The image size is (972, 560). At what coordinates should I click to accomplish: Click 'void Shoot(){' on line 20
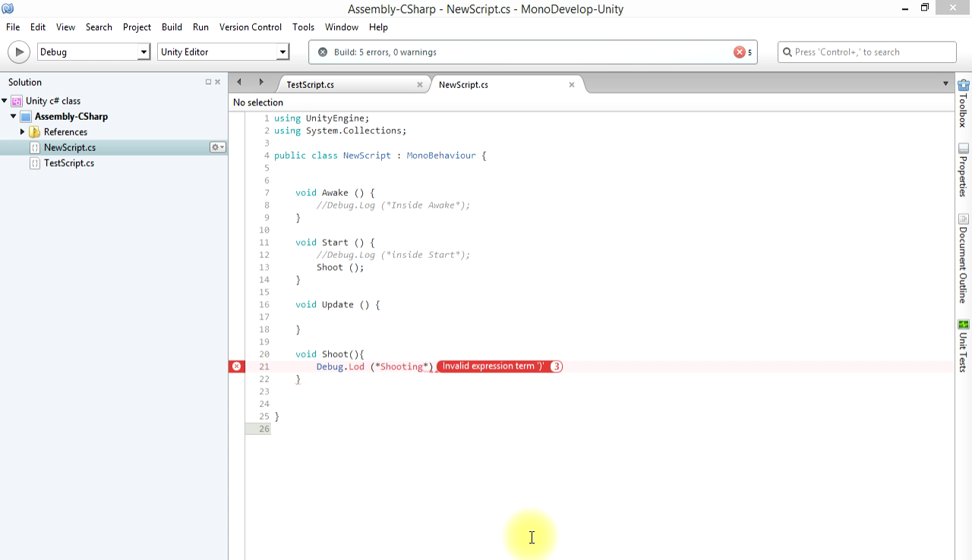coord(330,354)
